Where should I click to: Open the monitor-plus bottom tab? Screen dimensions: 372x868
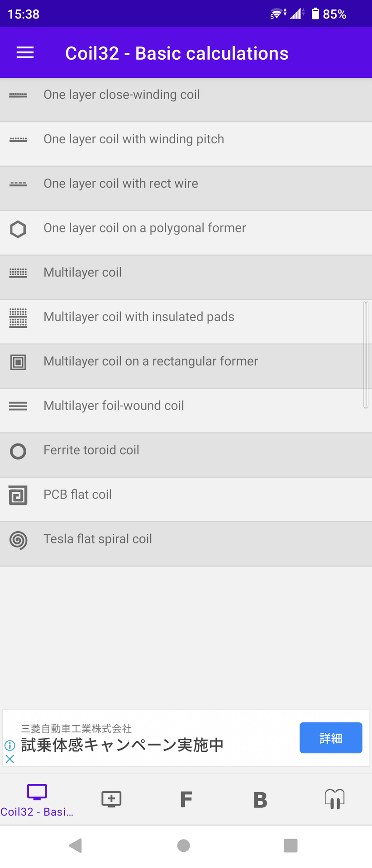pyautogui.click(x=111, y=799)
